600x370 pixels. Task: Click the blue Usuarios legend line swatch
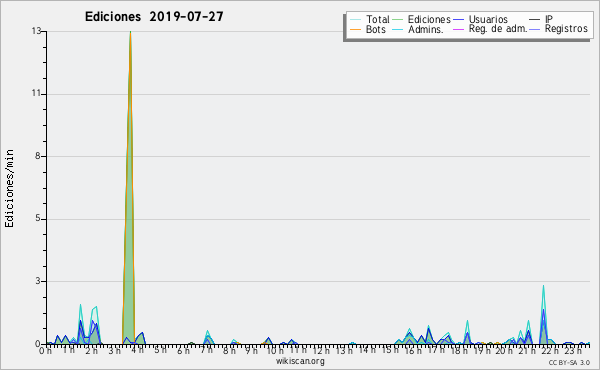pyautogui.click(x=458, y=20)
